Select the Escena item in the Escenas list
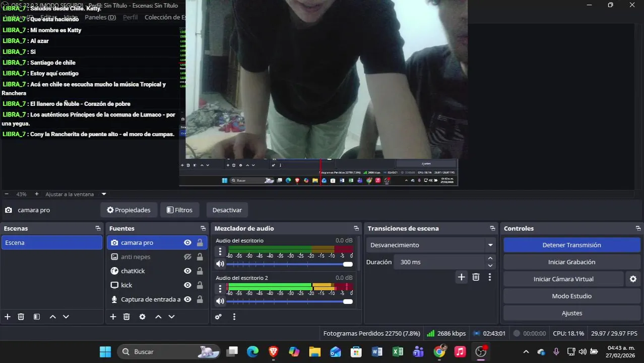The image size is (644, 363). (51, 243)
